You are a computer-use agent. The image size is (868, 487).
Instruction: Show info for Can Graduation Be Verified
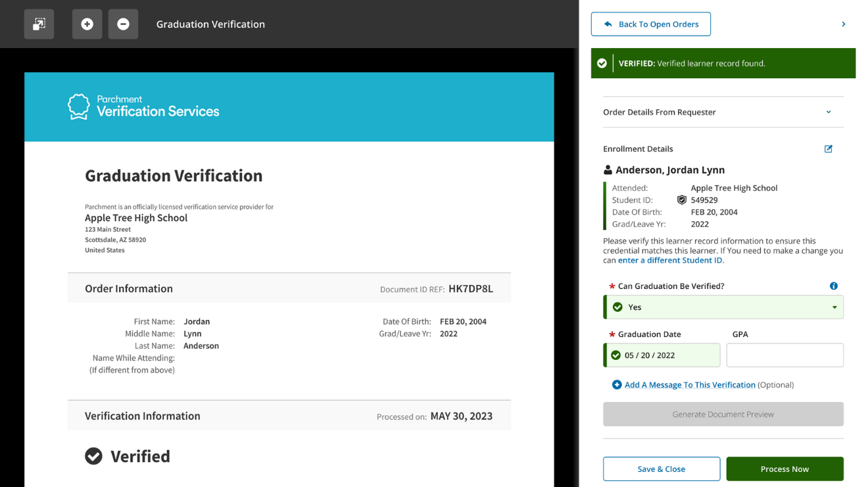[x=834, y=286]
